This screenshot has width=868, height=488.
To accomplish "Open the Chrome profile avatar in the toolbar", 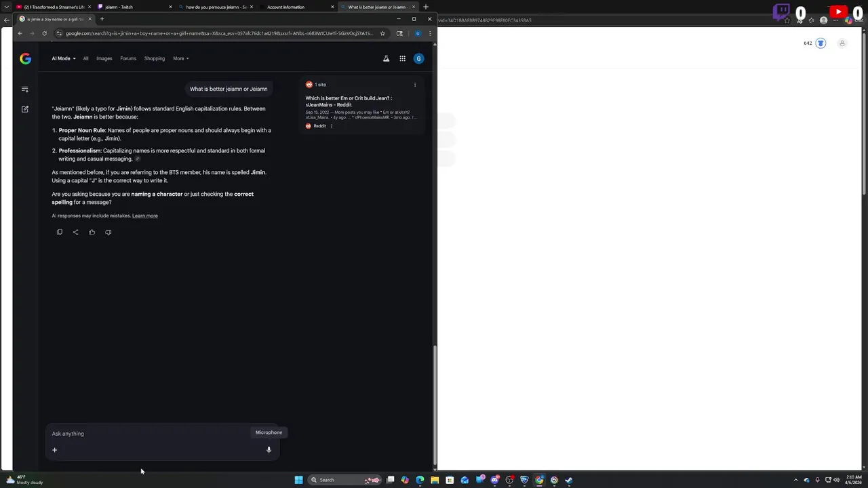I will 418,33.
